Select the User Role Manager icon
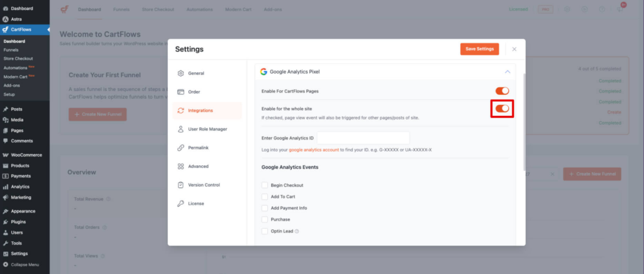The width and height of the screenshot is (644, 274). [181, 129]
